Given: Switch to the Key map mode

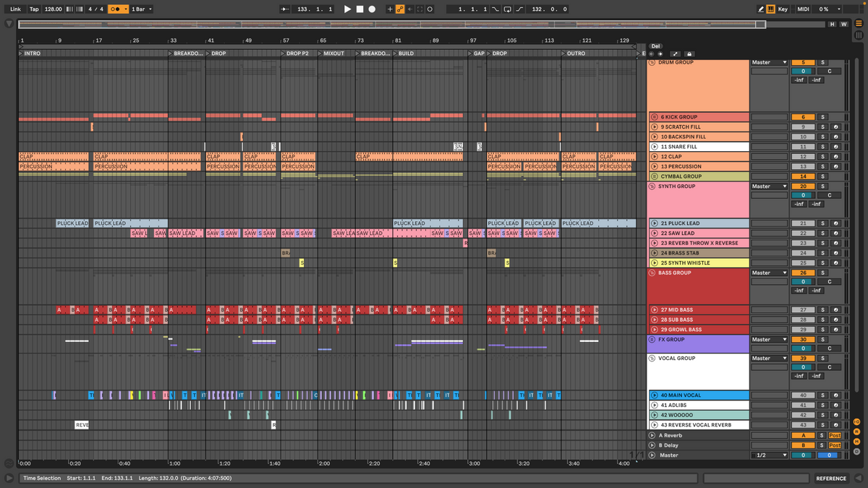Looking at the screenshot, I should 783,9.
